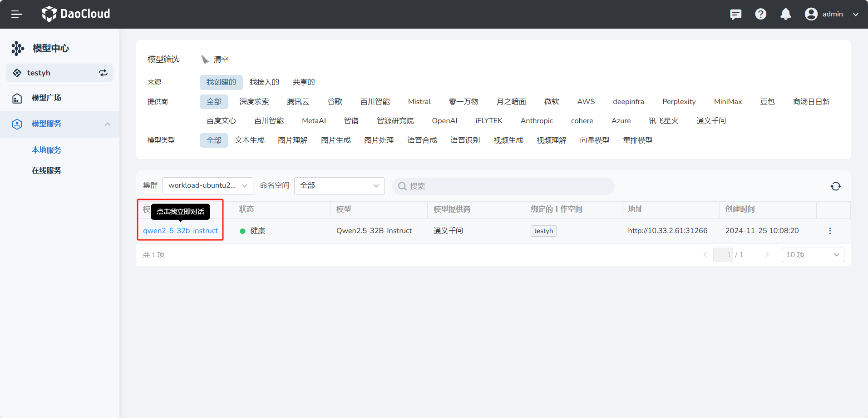Open the 10 项 page size dropdown

tap(813, 255)
